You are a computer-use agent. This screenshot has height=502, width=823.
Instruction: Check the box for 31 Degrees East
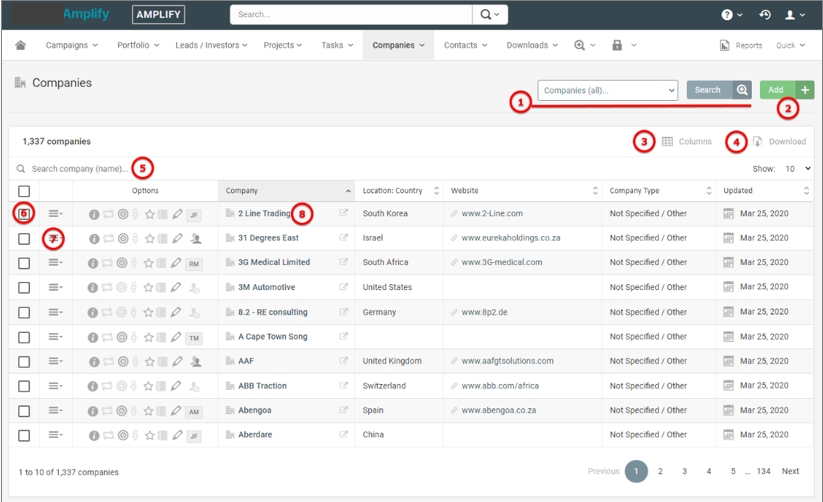(x=24, y=239)
